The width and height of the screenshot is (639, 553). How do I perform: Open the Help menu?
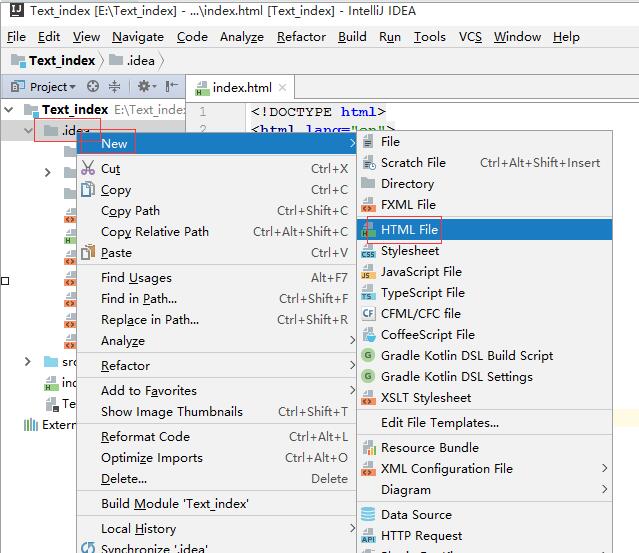tap(566, 37)
